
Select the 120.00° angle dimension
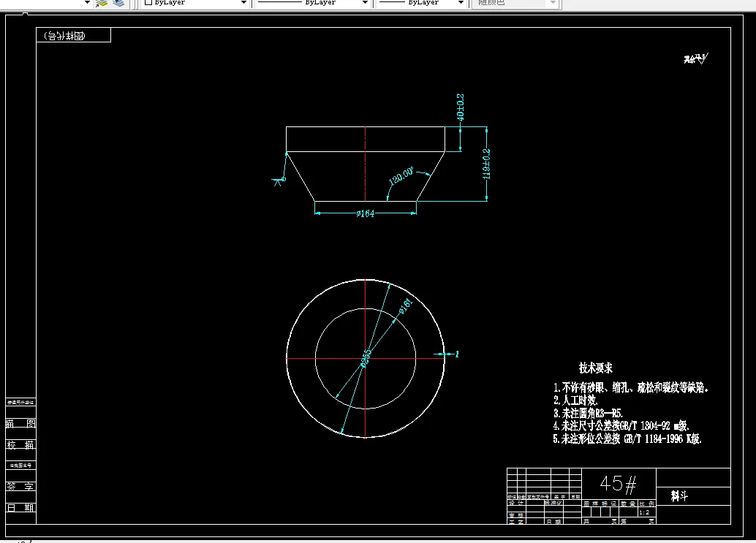[x=401, y=176]
